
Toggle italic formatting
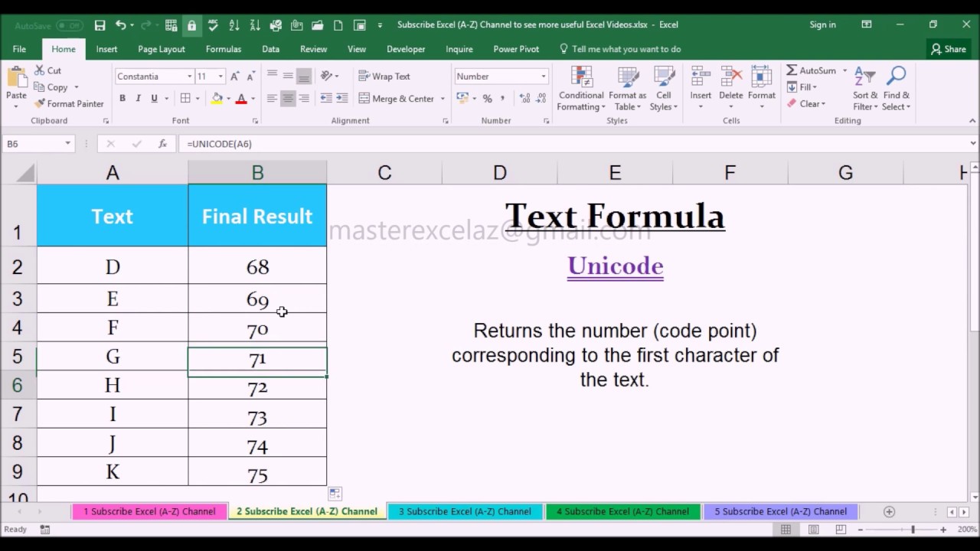pos(138,99)
